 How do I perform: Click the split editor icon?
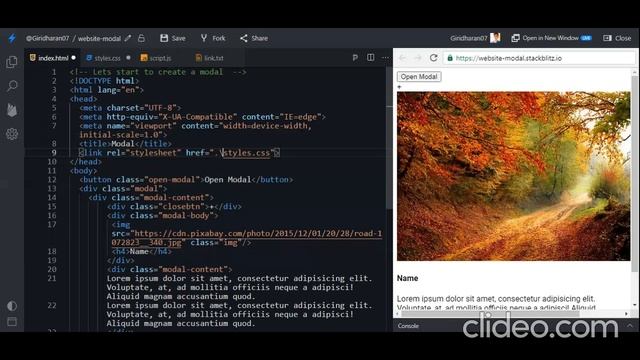[x=371, y=58]
